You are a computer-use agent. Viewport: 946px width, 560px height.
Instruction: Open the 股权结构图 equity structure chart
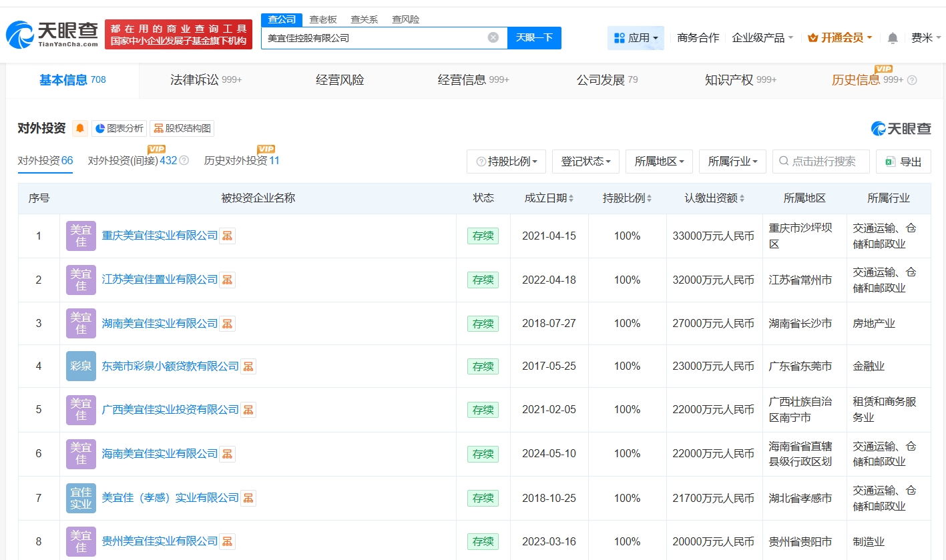pos(182,128)
